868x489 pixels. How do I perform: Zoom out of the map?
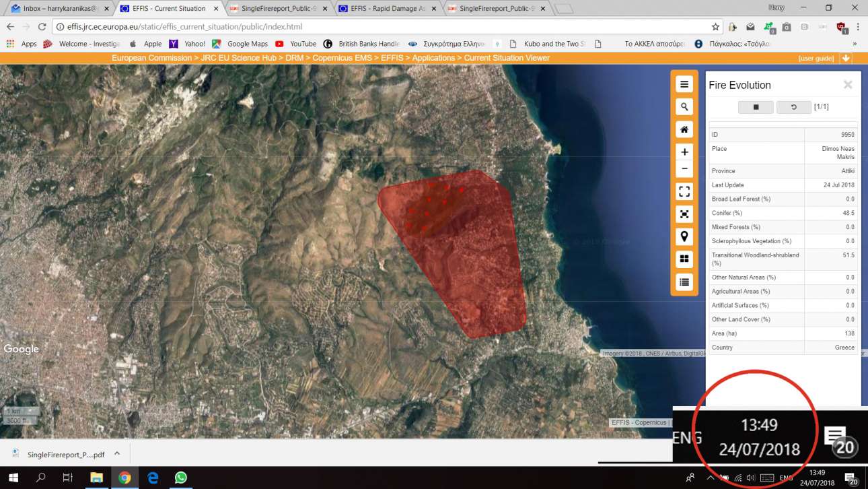click(684, 169)
